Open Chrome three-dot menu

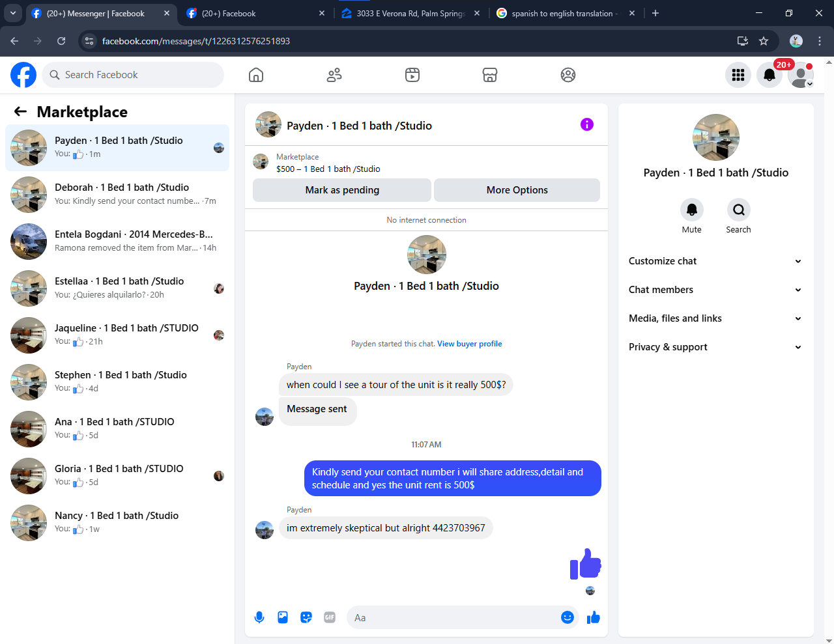pyautogui.click(x=820, y=41)
